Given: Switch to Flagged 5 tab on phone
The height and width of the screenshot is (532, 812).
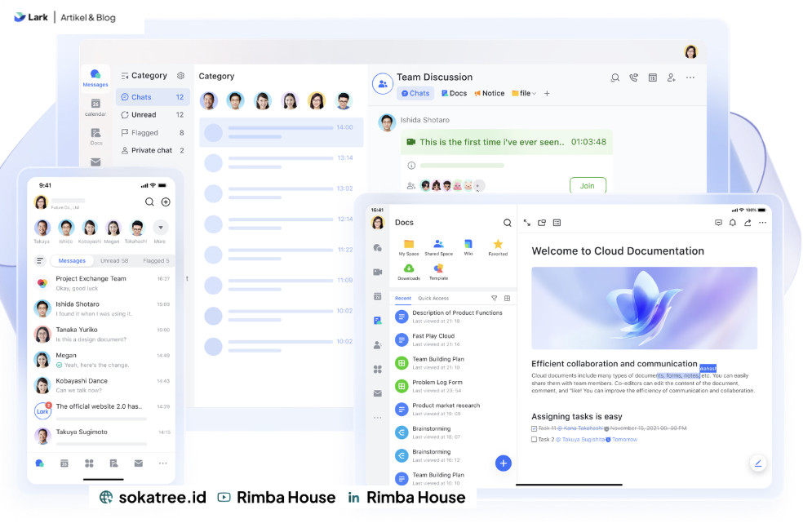Looking at the screenshot, I should point(156,260).
